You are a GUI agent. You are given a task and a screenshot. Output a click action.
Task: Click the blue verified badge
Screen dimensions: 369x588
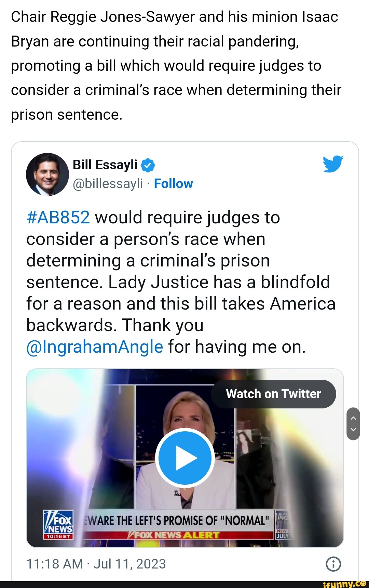(x=148, y=165)
